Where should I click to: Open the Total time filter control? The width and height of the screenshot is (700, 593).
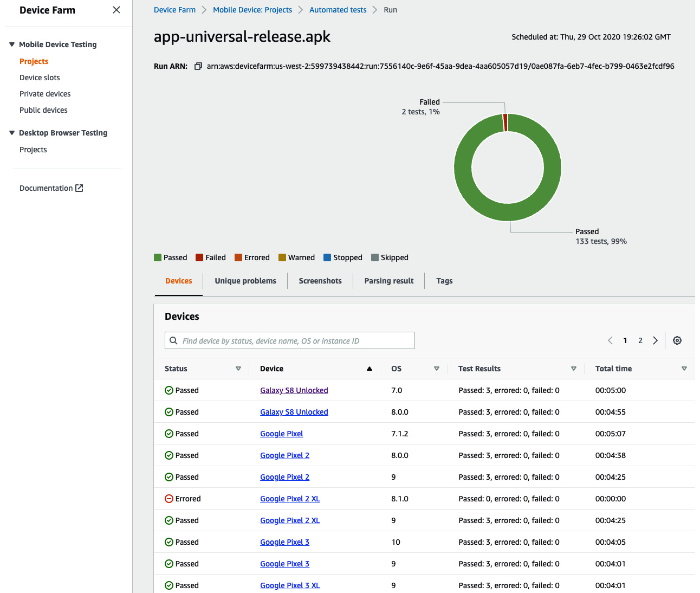pyautogui.click(x=684, y=368)
